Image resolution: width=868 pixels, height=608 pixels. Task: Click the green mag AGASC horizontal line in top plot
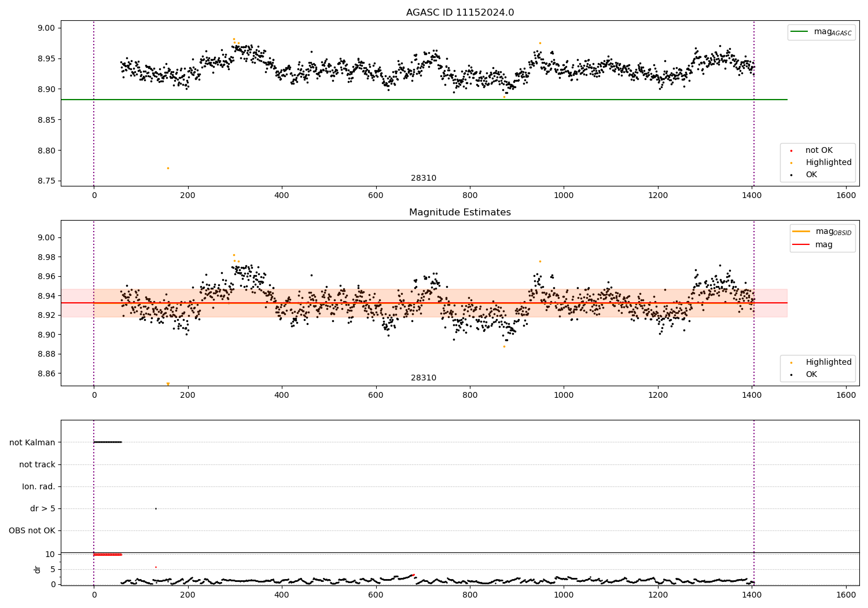(x=424, y=100)
